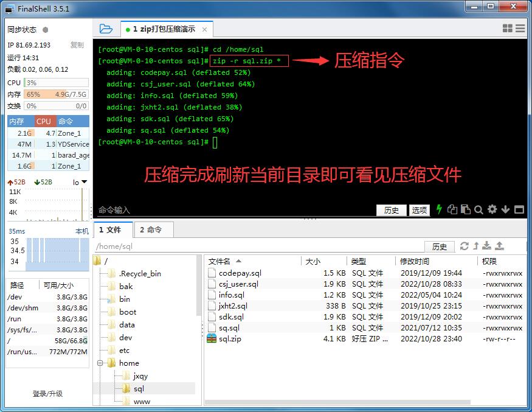Click the file list horizontal scrollbar
This screenshot has width=532, height=412.
337,402
